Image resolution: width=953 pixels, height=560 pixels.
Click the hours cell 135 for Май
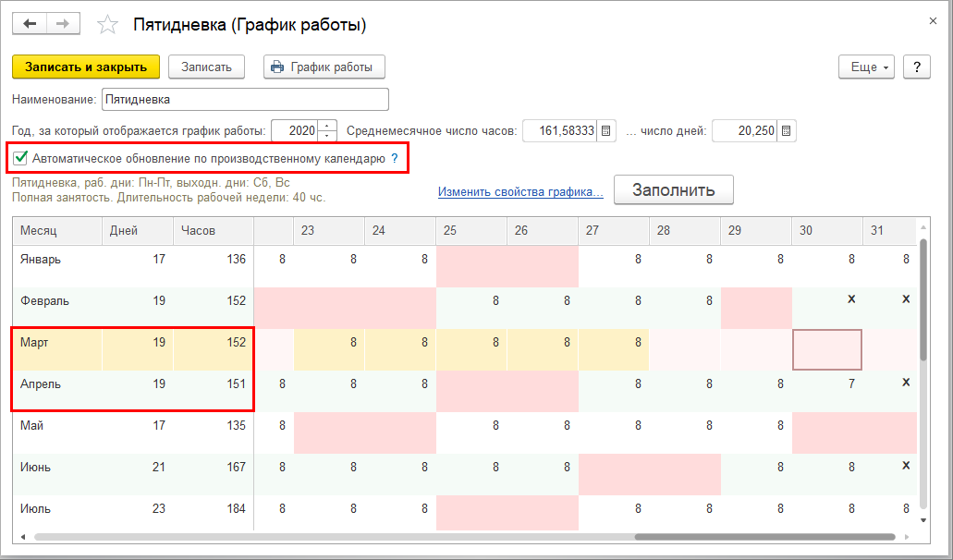[213, 432]
